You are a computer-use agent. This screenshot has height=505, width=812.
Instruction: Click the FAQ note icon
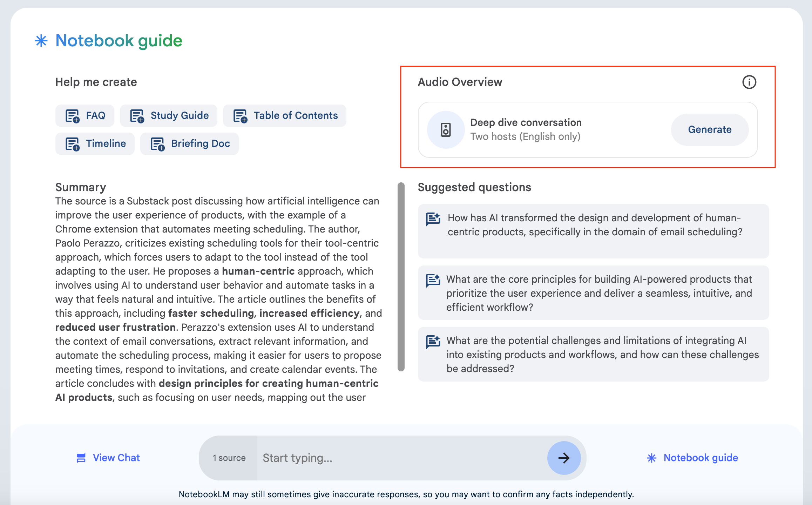click(73, 116)
